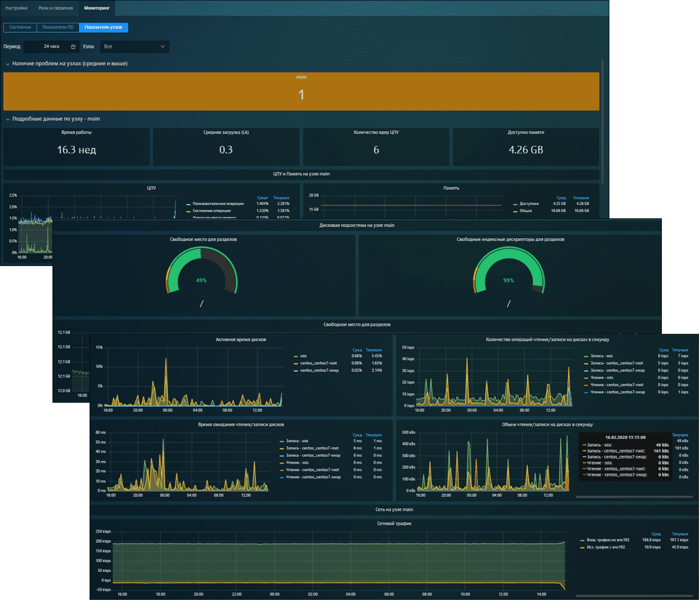Toggle the 'sda' series in 'Активное время дисков' legend
This screenshot has height=602, width=700.
(x=304, y=356)
